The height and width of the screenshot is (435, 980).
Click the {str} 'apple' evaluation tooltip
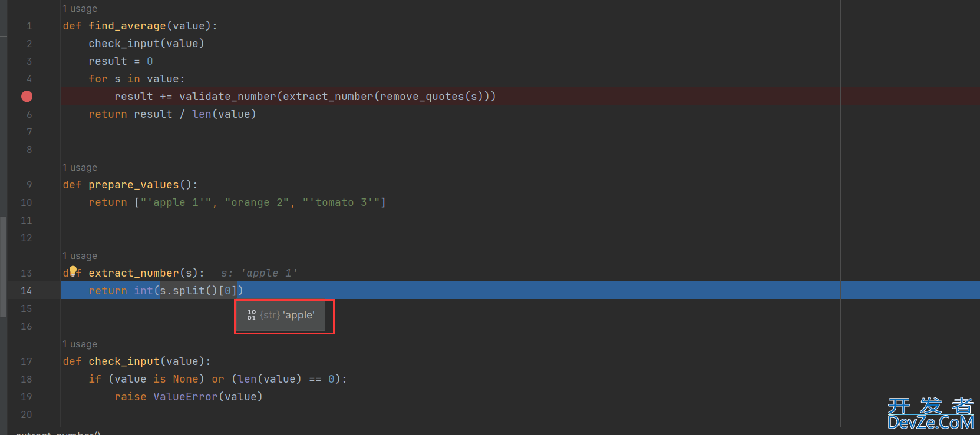click(x=281, y=315)
